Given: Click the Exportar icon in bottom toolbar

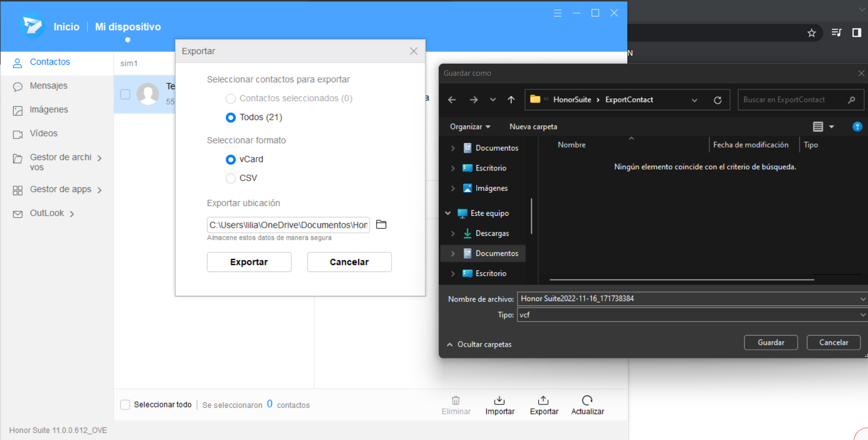Looking at the screenshot, I should tap(544, 400).
